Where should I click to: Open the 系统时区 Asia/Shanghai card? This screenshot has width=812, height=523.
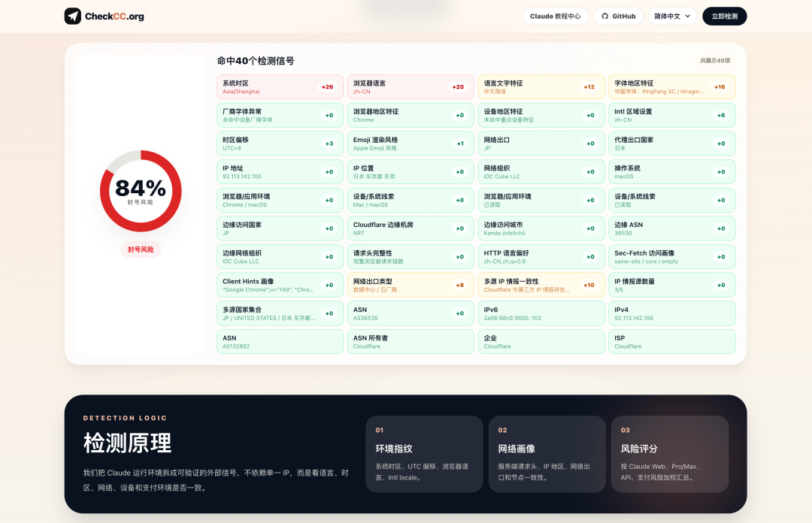coord(280,87)
